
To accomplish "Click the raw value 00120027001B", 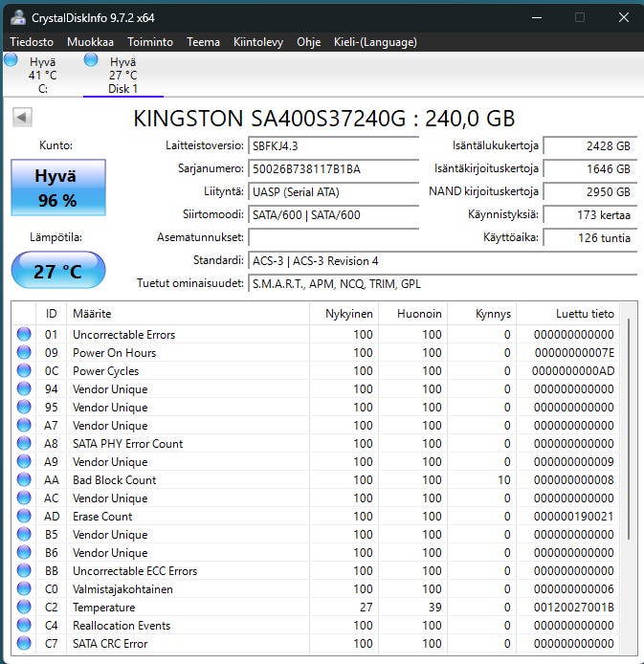I will click(573, 608).
